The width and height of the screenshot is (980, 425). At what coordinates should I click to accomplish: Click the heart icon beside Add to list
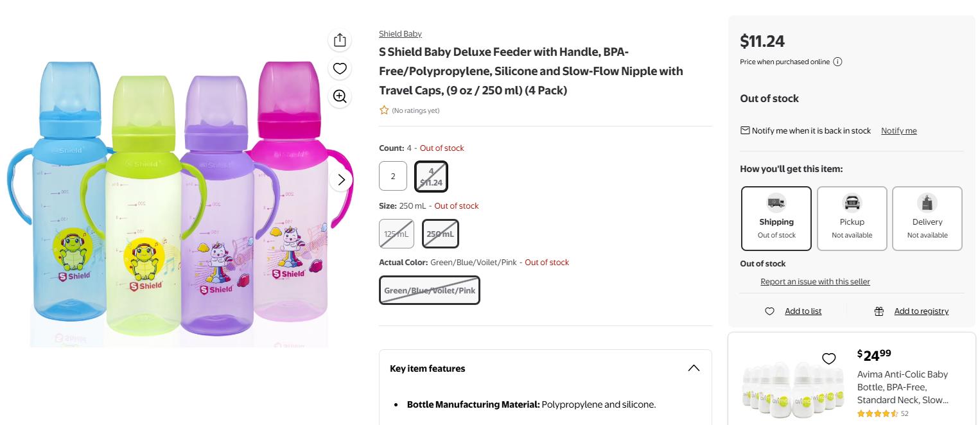pos(769,311)
